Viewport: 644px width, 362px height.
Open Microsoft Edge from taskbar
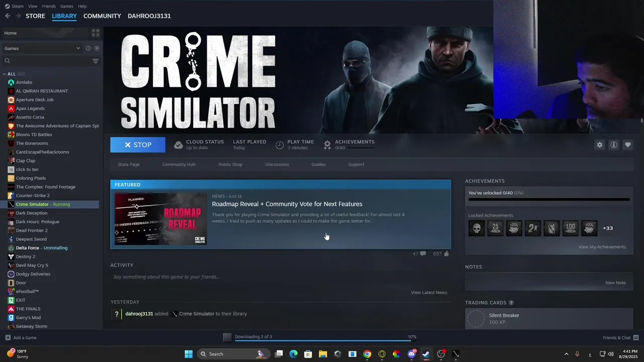coord(293,354)
